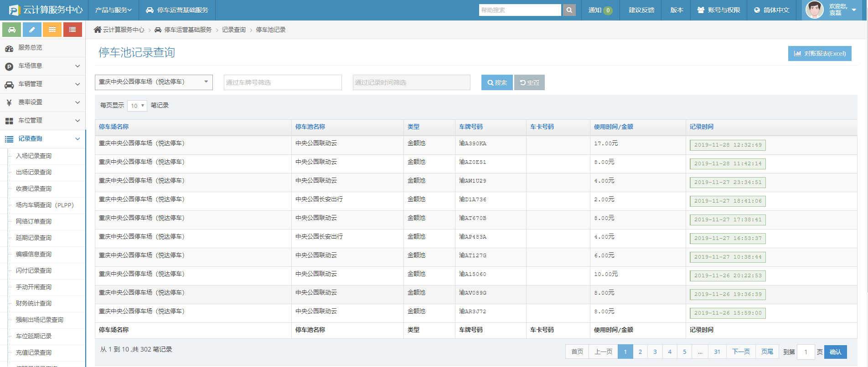Open the records-per-page dropdown

[x=137, y=106]
